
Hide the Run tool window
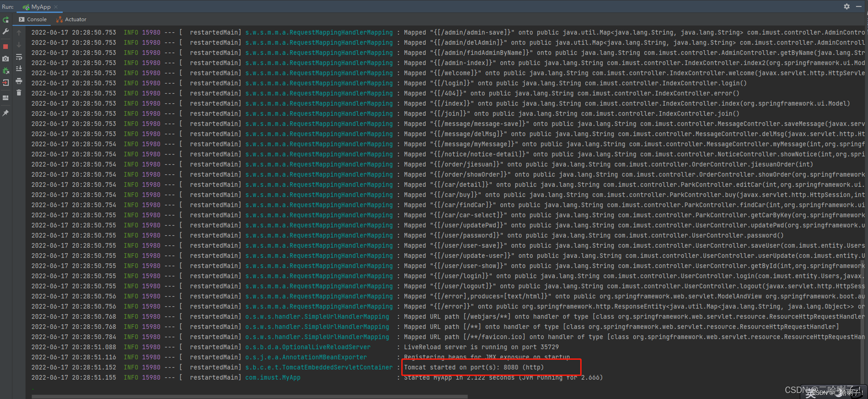point(858,7)
